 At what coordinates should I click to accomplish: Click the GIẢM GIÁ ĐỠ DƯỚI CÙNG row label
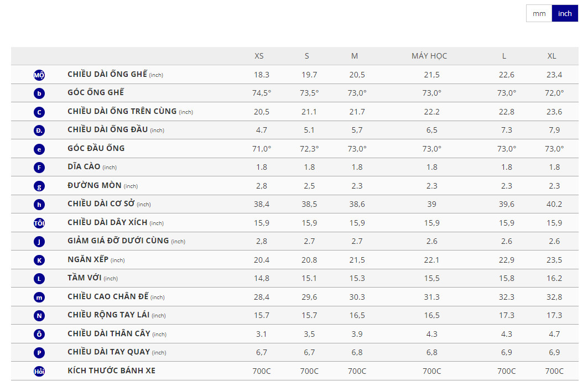click(x=118, y=241)
